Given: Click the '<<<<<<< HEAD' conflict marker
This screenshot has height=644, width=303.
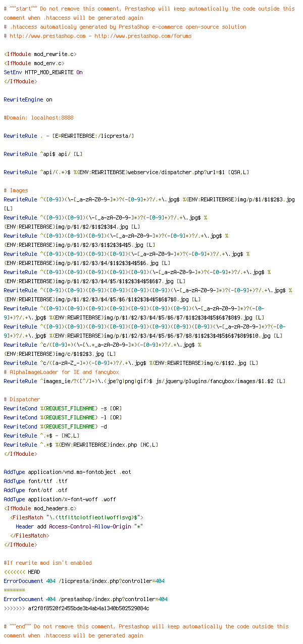Looking at the screenshot, I should click(22, 572).
